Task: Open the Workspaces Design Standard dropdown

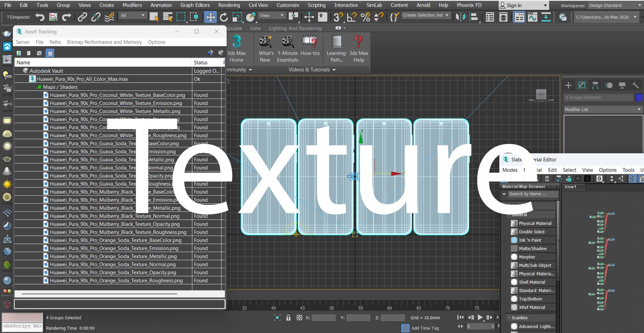Action: point(614,5)
